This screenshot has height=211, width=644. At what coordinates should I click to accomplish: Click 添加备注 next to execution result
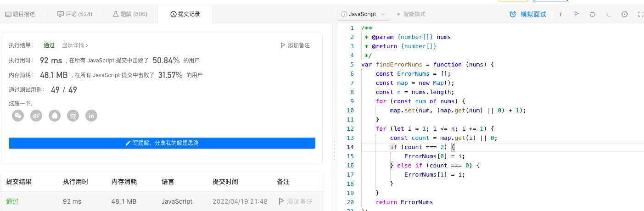[295, 45]
